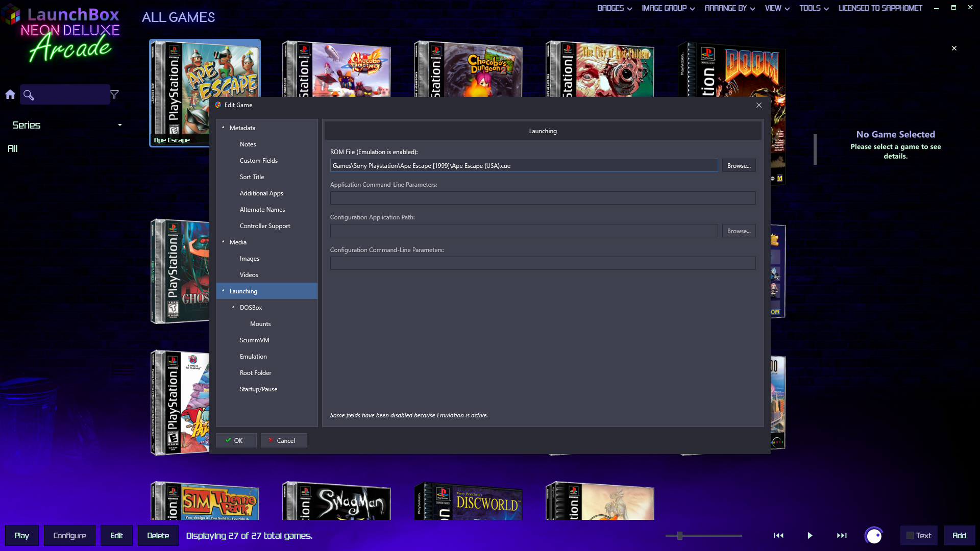980x551 pixels.
Task: Select Sort Title tree item
Action: (x=252, y=177)
